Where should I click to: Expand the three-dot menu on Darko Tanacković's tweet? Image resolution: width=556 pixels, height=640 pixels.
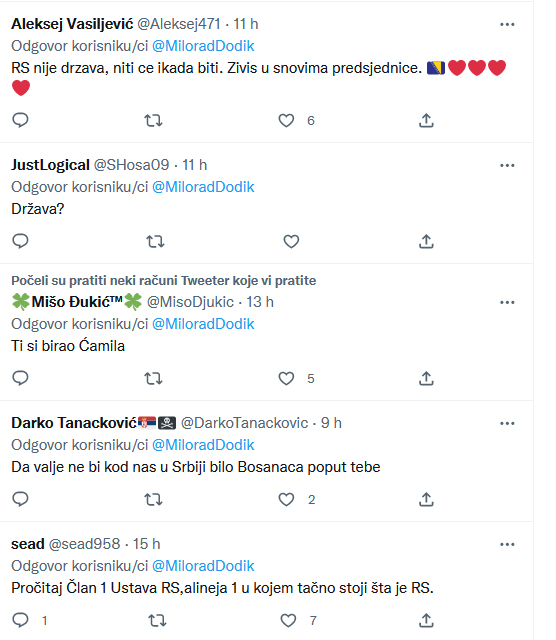(507, 423)
